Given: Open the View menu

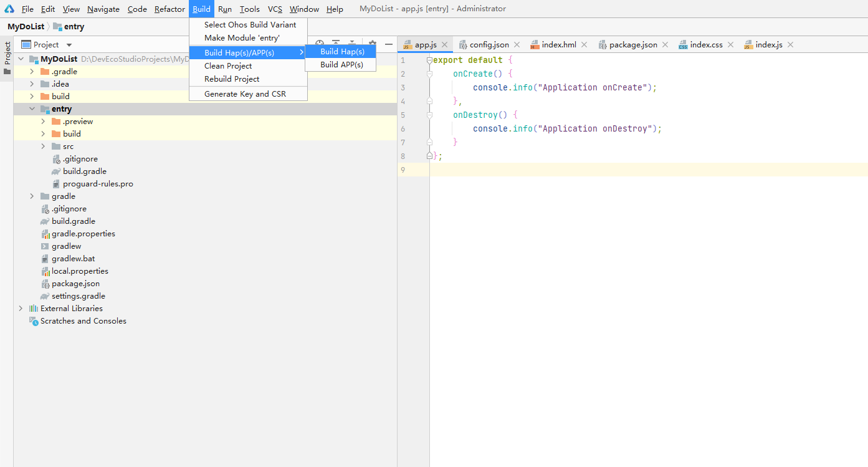Looking at the screenshot, I should [x=71, y=9].
